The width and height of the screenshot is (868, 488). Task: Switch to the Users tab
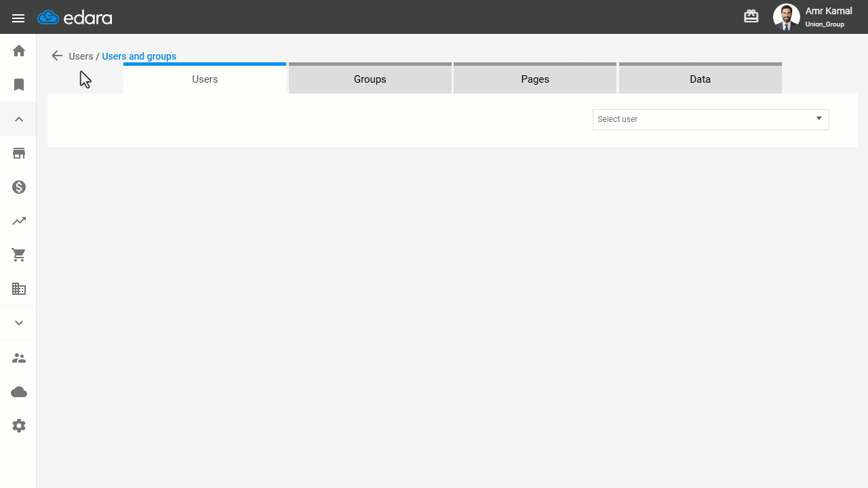[x=205, y=79]
